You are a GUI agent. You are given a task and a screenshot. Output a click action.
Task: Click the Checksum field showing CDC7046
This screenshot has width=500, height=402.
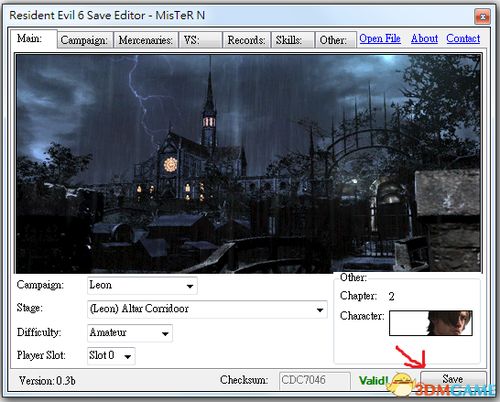click(315, 381)
